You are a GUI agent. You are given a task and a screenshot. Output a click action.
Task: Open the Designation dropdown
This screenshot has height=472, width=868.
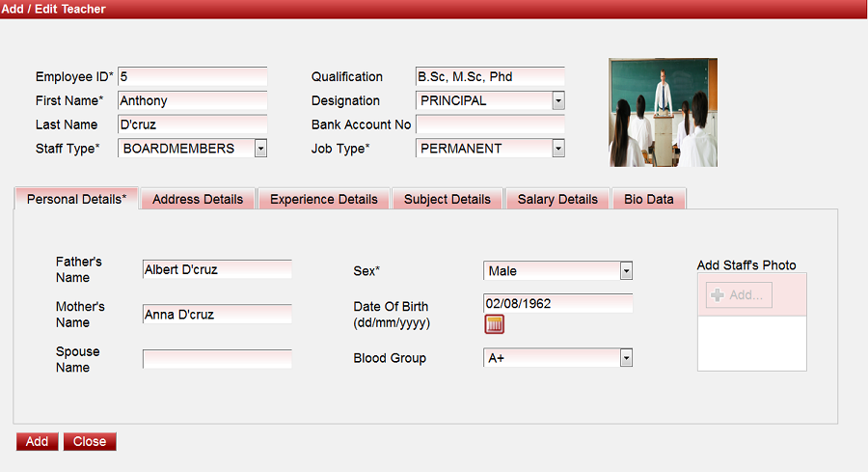pyautogui.click(x=557, y=100)
